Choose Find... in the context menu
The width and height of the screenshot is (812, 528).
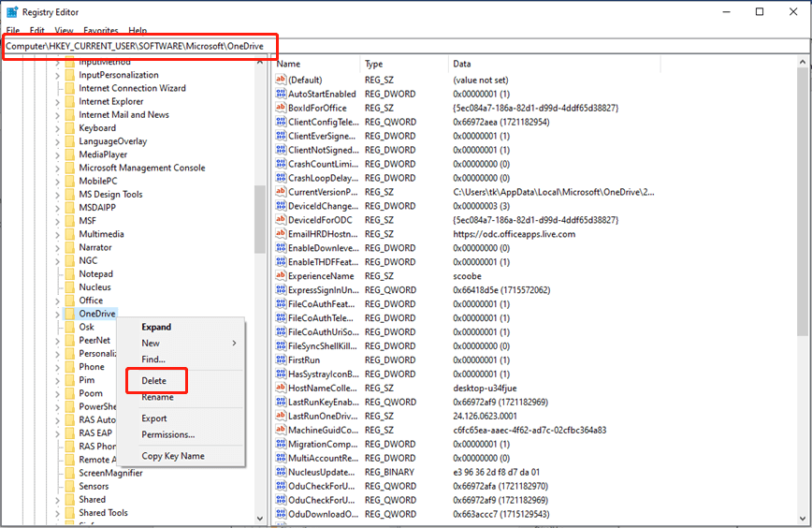click(x=153, y=359)
